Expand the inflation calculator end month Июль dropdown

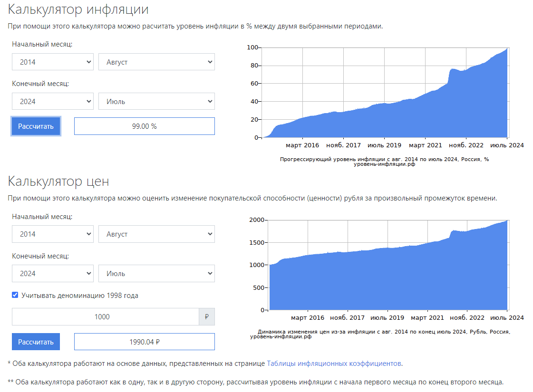156,101
